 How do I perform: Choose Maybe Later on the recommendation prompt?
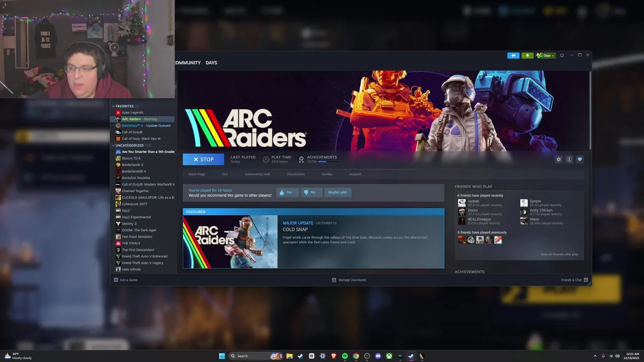click(338, 192)
